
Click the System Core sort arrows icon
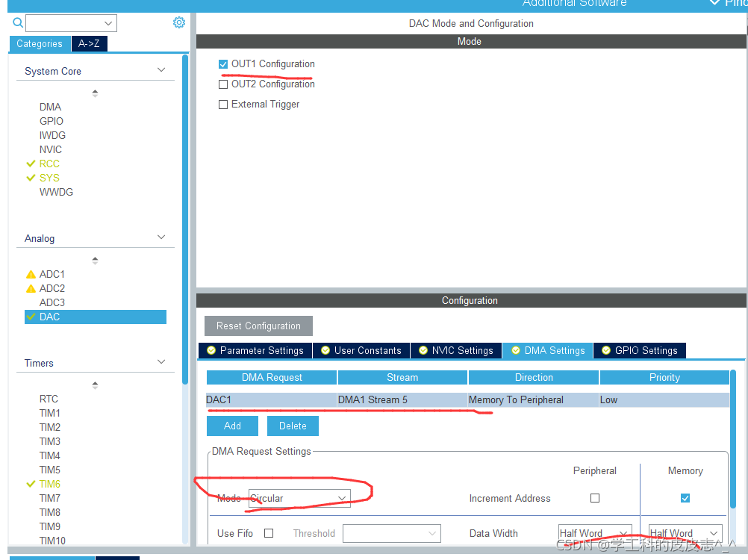point(95,93)
